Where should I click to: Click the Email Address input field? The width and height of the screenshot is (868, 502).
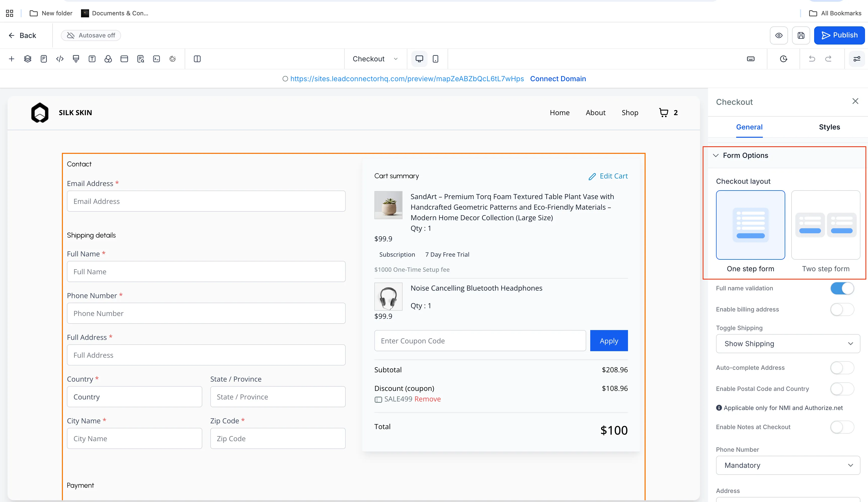click(206, 201)
